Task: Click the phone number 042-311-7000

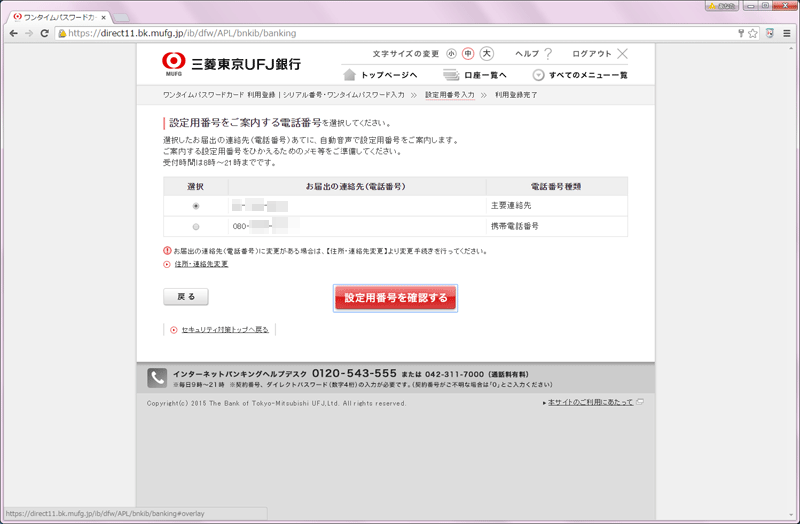Action: tap(454, 374)
